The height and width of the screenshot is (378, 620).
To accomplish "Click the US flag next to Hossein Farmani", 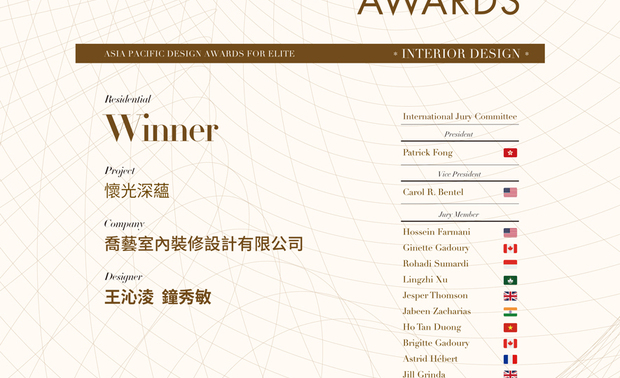I will 510,232.
